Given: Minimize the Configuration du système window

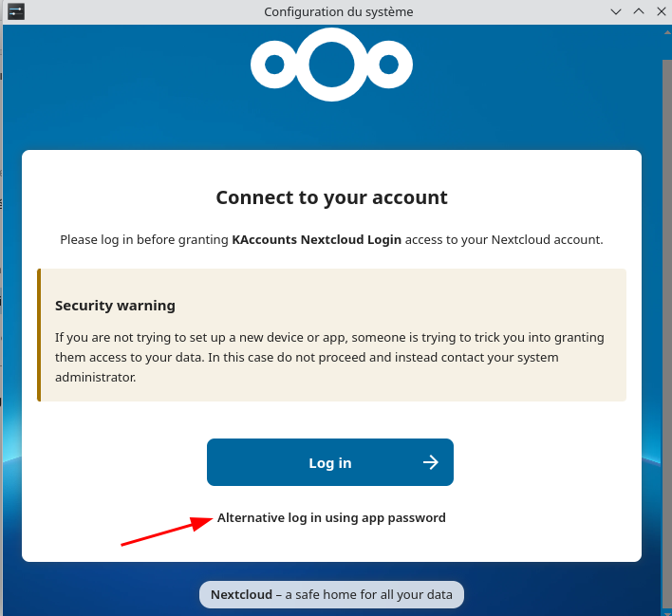Looking at the screenshot, I should click(616, 11).
